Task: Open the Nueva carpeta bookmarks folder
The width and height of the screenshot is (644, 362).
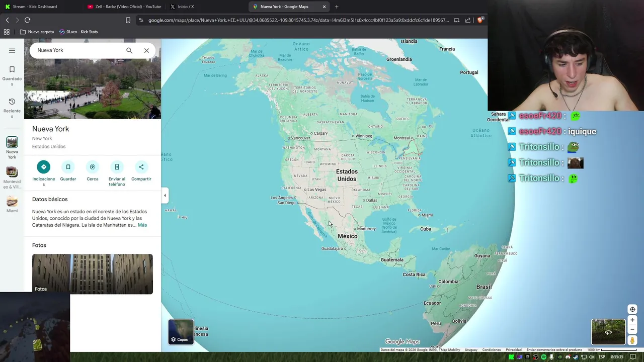Action: [37, 32]
